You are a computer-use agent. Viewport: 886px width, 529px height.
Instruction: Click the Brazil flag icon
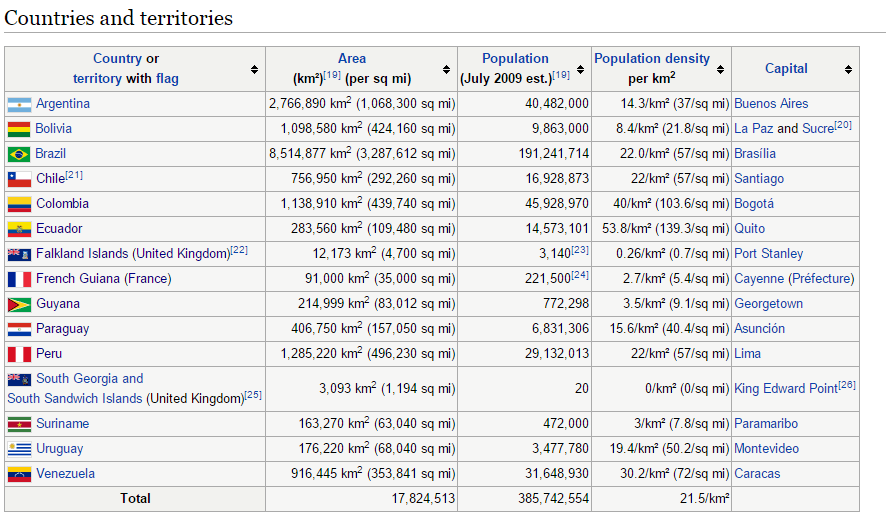(x=19, y=154)
